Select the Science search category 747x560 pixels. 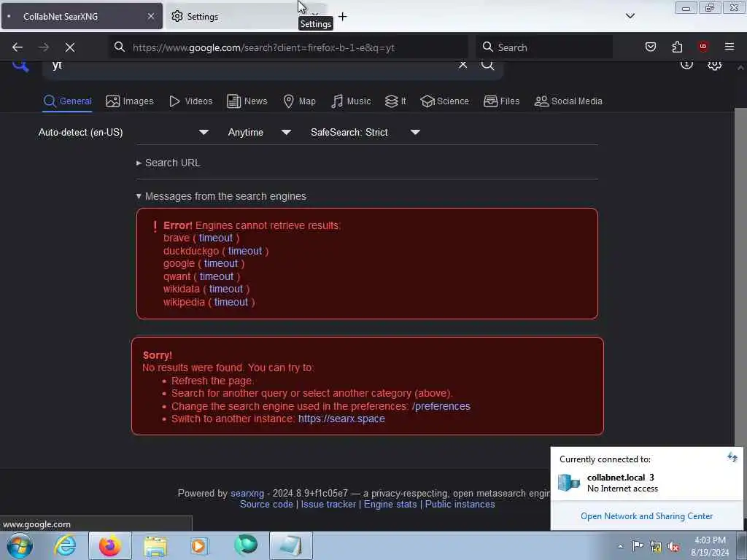coord(444,101)
